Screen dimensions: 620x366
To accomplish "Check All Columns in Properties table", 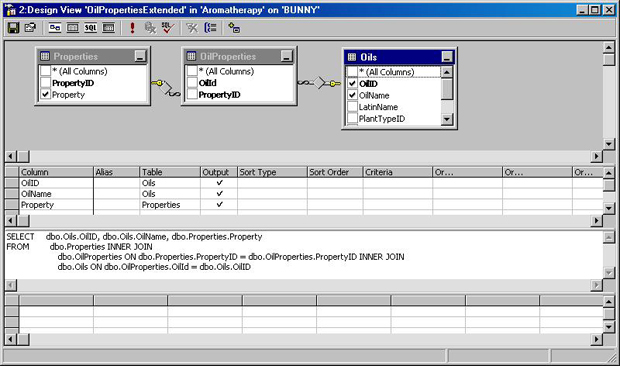I will tap(45, 71).
